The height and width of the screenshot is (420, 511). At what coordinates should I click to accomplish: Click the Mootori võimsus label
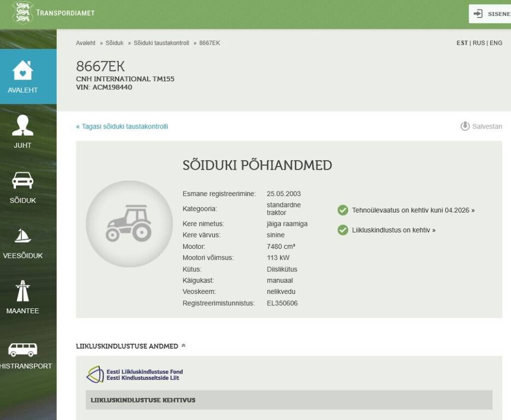(x=208, y=258)
